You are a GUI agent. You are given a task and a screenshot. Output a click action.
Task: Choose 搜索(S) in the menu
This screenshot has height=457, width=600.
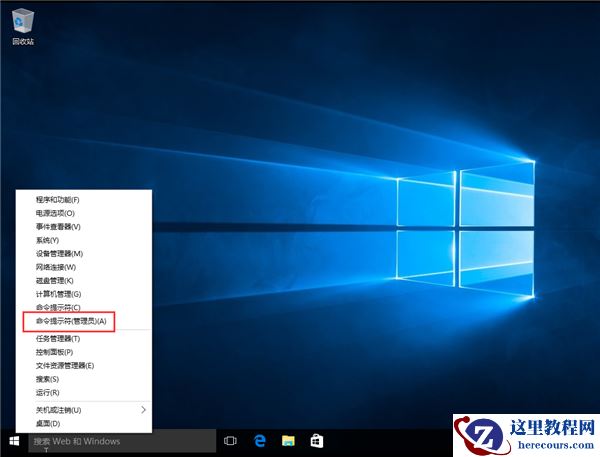click(84, 379)
